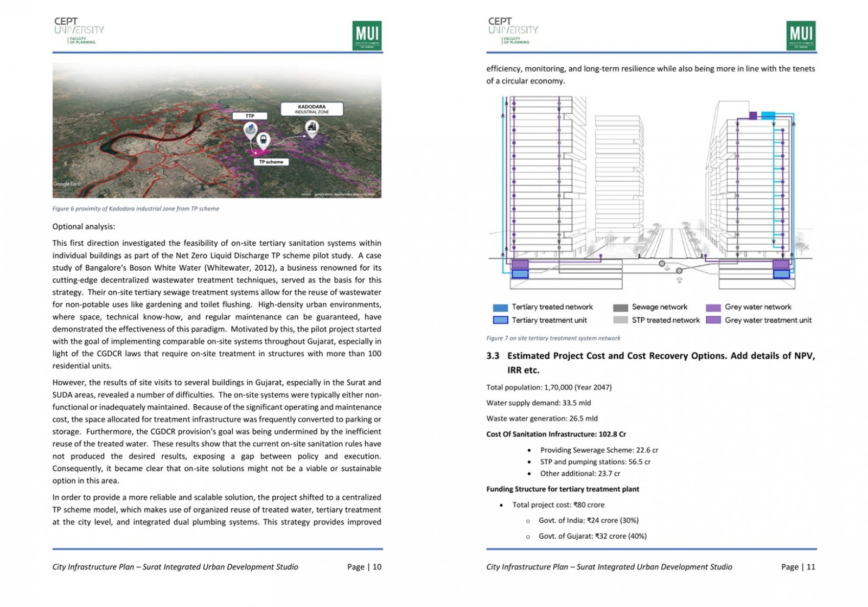Screen dimensions: 868x607
Task: Click 'STP and pumping stations: 56.5 cr' bullet
Action: click(x=595, y=462)
